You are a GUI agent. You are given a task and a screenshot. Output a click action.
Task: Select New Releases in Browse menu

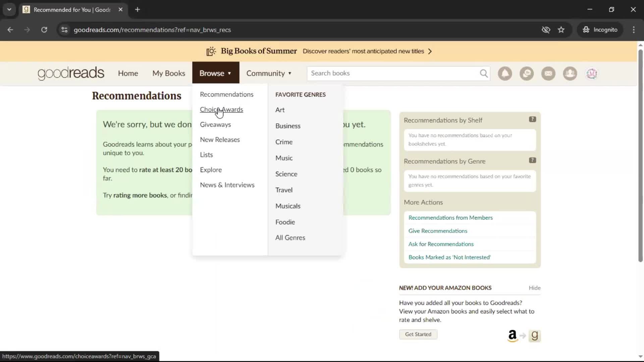pyautogui.click(x=220, y=139)
